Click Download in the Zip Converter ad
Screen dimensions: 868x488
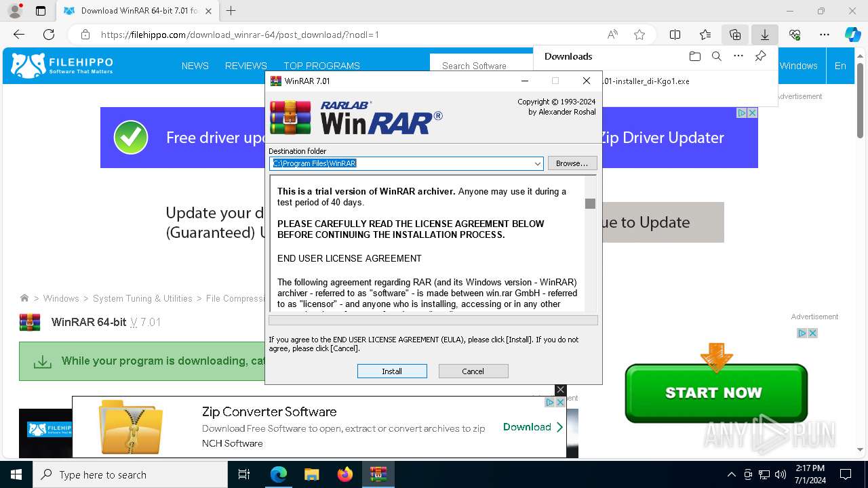click(532, 427)
